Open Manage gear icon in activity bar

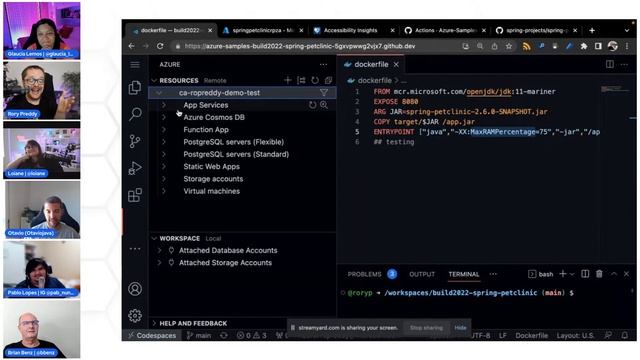click(135, 316)
